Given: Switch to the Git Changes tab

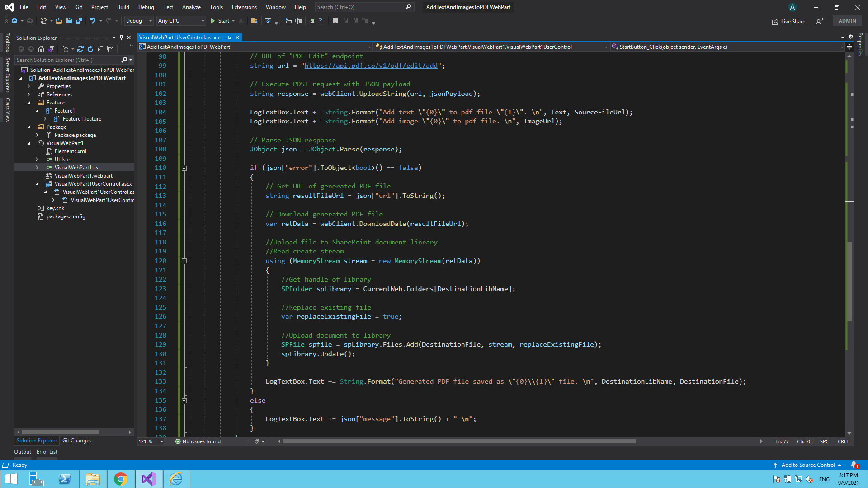Looking at the screenshot, I should [x=77, y=441].
